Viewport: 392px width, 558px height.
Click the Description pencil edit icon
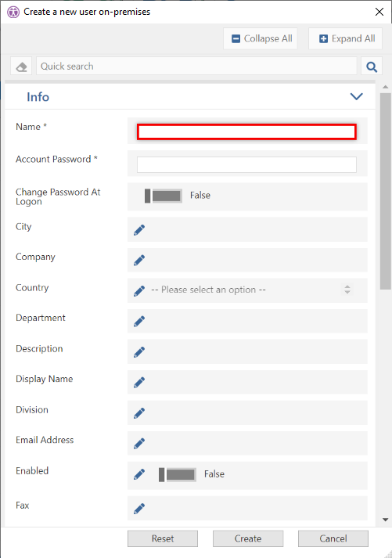point(139,352)
